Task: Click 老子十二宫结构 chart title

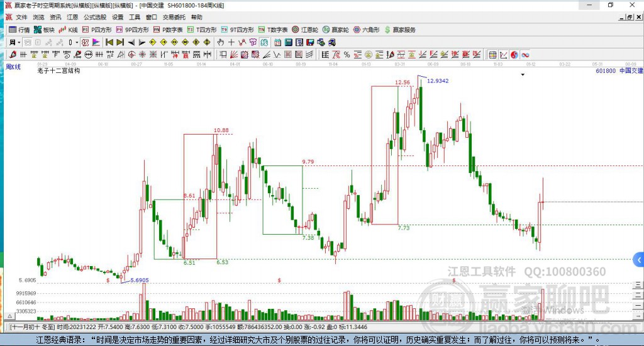Action: point(58,70)
